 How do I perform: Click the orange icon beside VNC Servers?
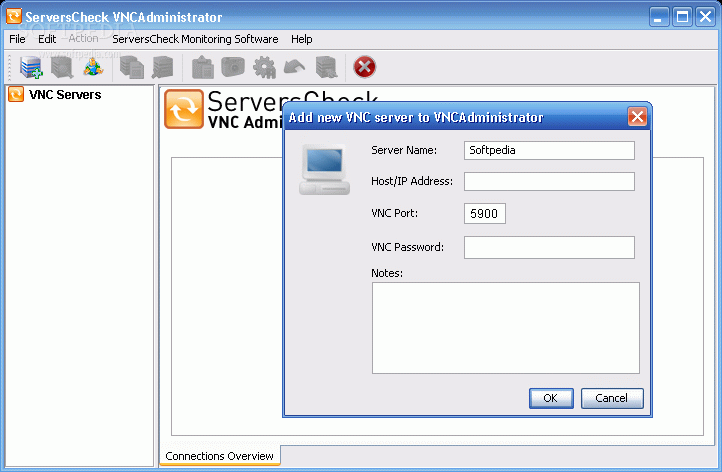(x=16, y=94)
